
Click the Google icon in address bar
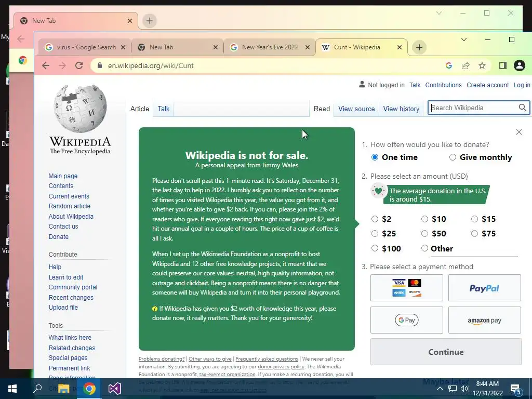point(448,65)
